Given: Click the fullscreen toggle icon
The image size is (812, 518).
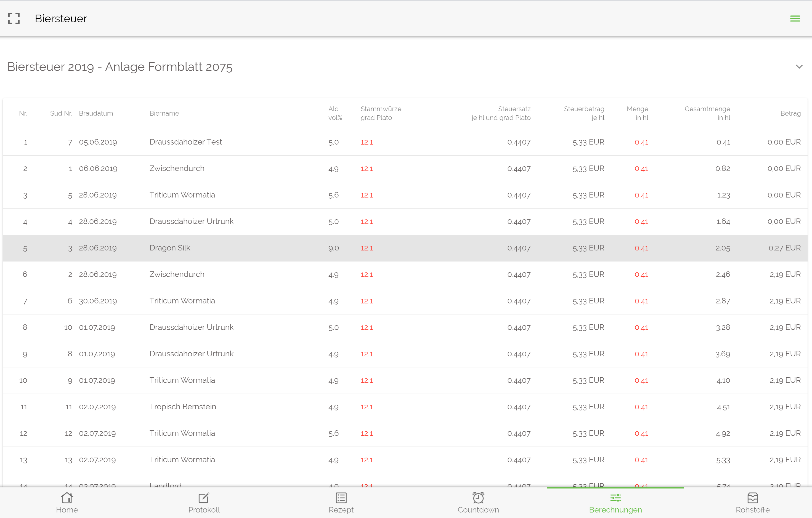Looking at the screenshot, I should pyautogui.click(x=14, y=18).
